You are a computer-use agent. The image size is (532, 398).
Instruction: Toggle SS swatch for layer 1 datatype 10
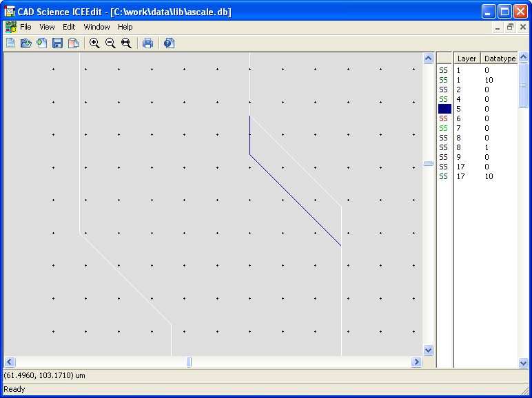pyautogui.click(x=444, y=80)
